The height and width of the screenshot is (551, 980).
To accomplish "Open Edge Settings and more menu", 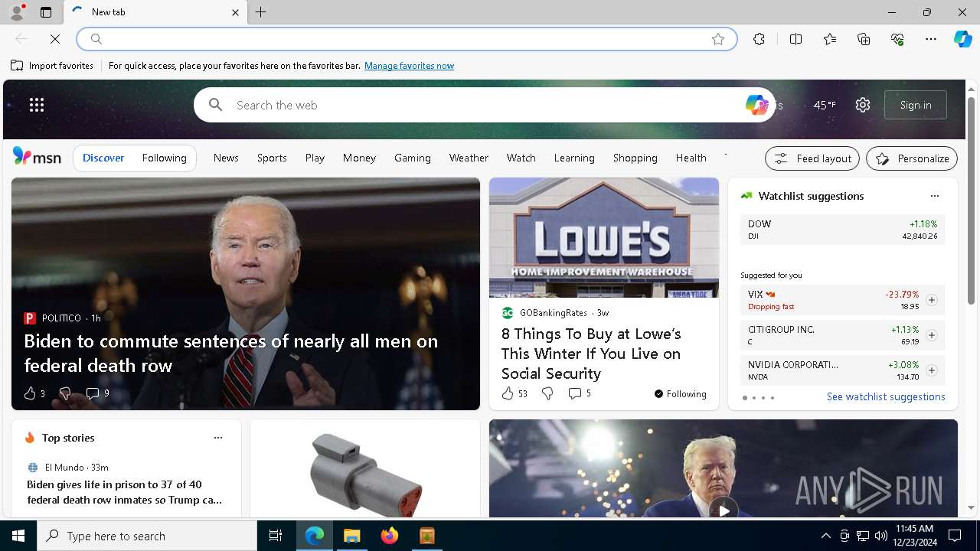I will (x=931, y=39).
